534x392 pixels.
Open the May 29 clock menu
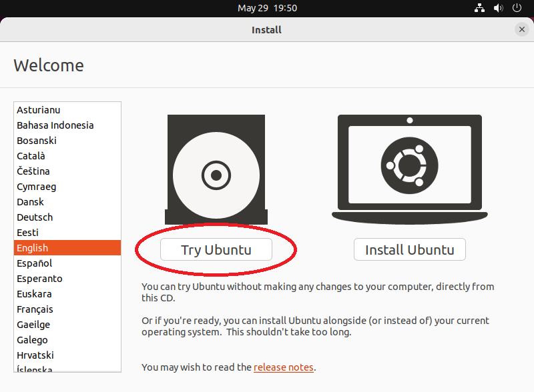(x=268, y=8)
